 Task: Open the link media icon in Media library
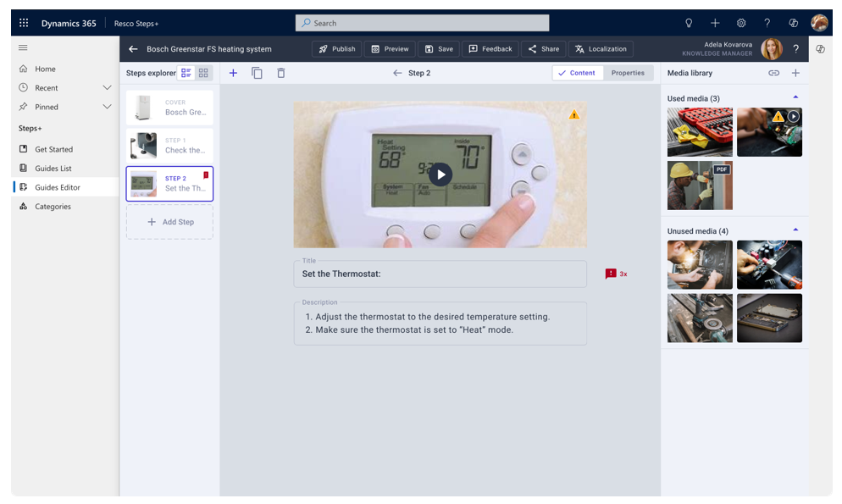[x=773, y=73]
